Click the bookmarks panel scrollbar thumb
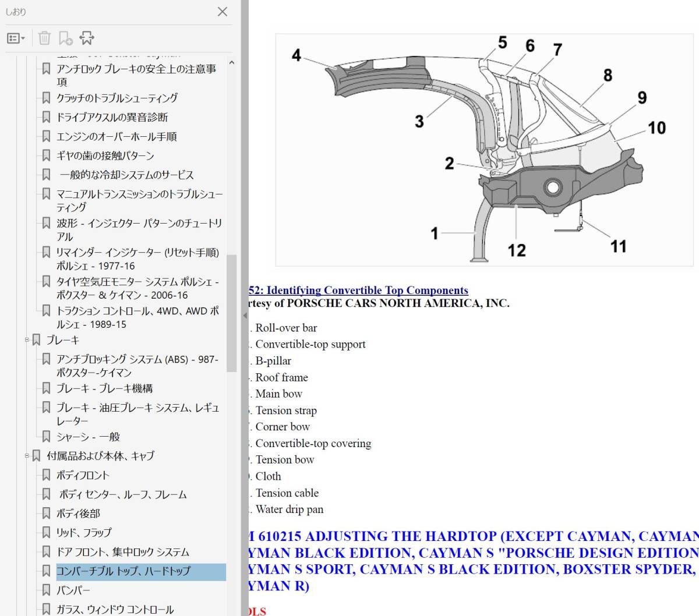Viewport: 699px width, 616px height. [x=232, y=313]
